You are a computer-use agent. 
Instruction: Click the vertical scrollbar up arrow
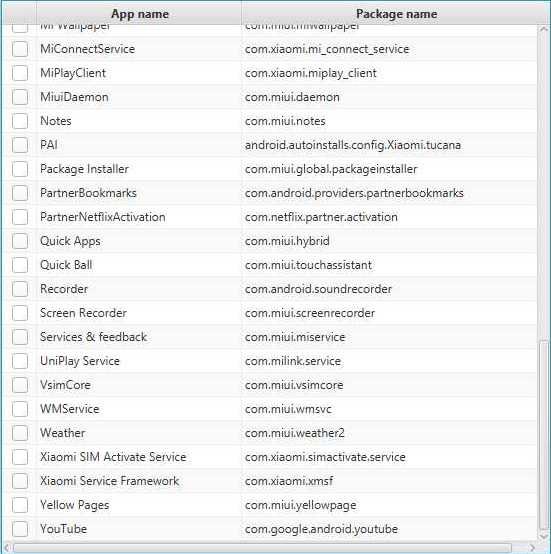coord(544,30)
